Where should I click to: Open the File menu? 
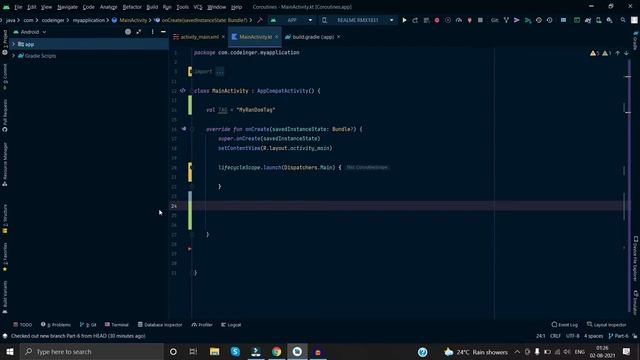18,7
